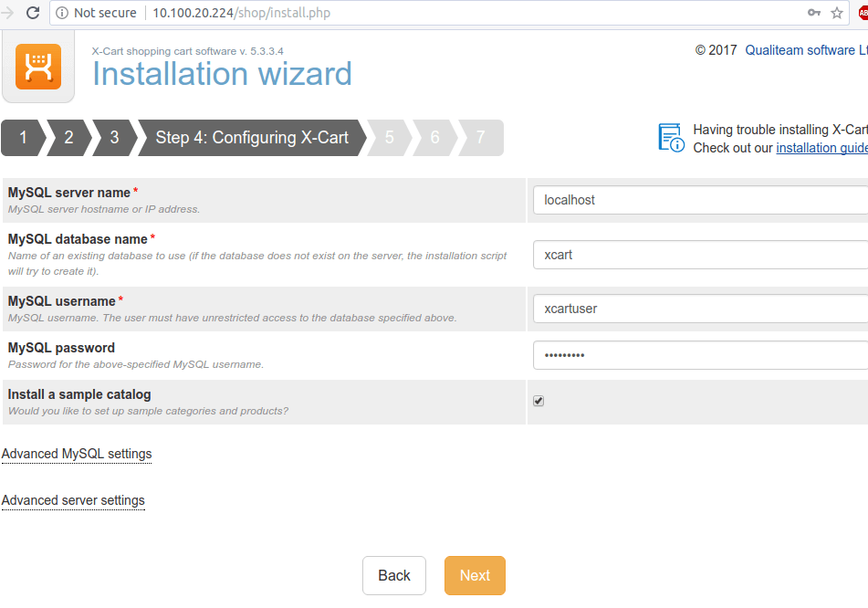The height and width of the screenshot is (608, 868).
Task: Click the Installation wizard heading
Action: tap(222, 74)
